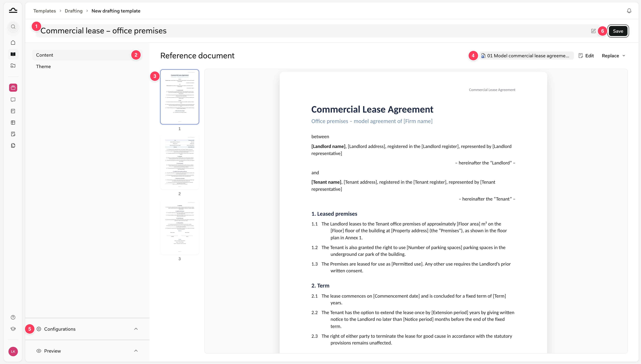This screenshot has width=641, height=364.
Task: Open the table grid icon in sidebar
Action: point(13,123)
